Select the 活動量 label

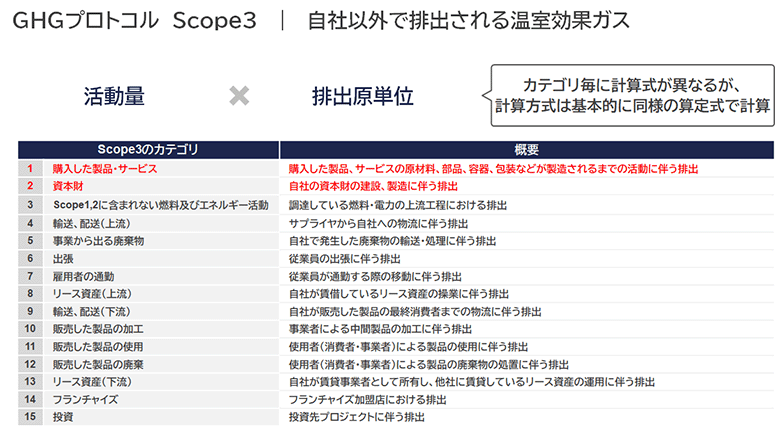point(115,96)
